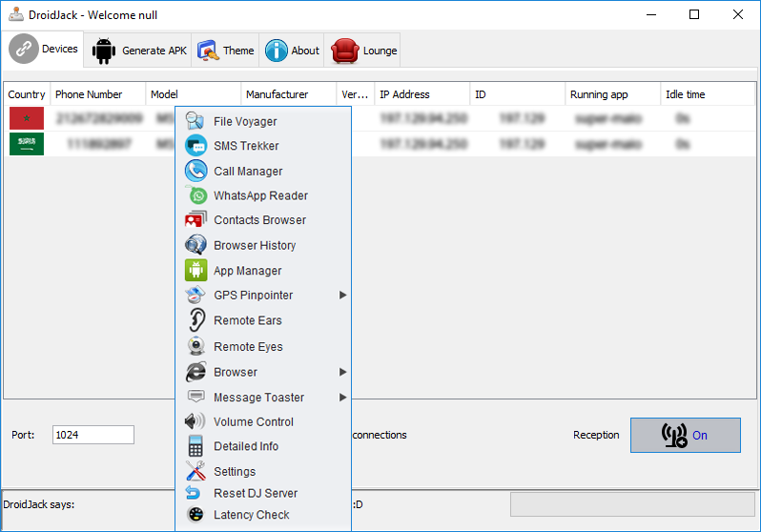Screen dimensions: 761x532
Task: Choose Latency Check menu entry
Action: [x=263, y=515]
